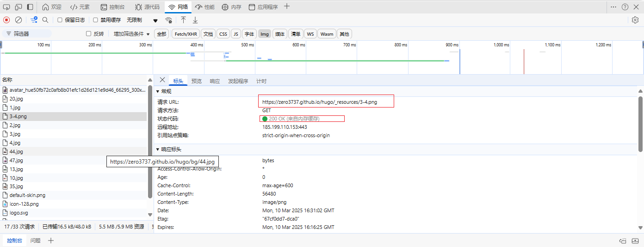
Task: Show the 预览 detail tab
Action: tap(197, 81)
